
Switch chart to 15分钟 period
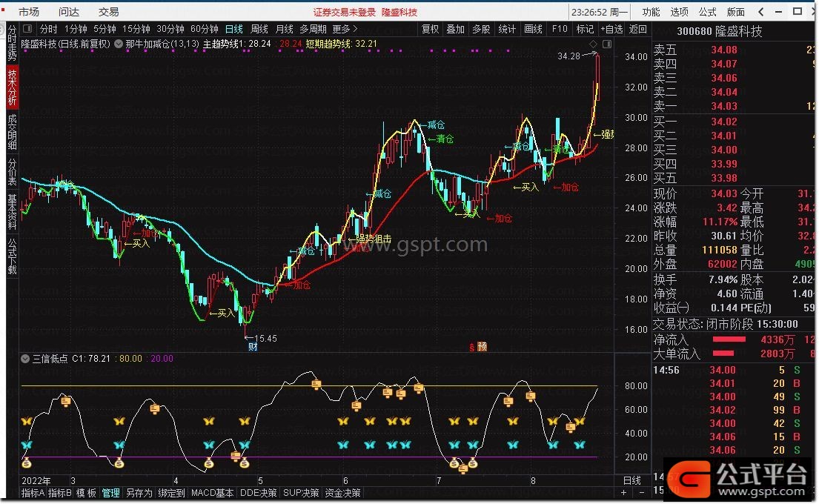(x=136, y=29)
